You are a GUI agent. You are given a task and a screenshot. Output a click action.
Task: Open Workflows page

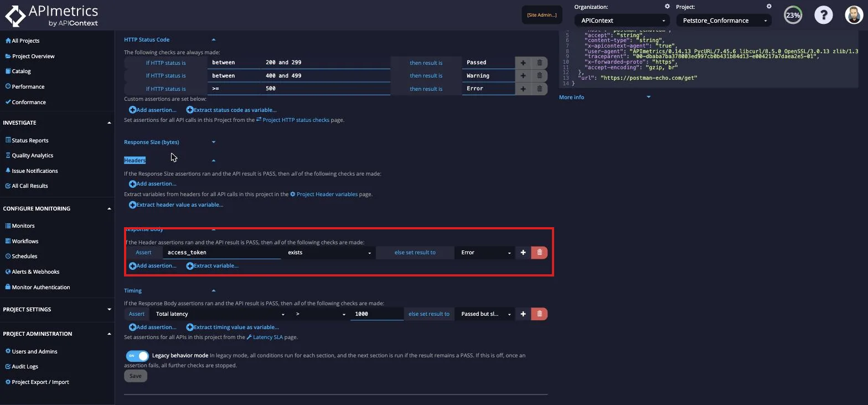point(22,241)
